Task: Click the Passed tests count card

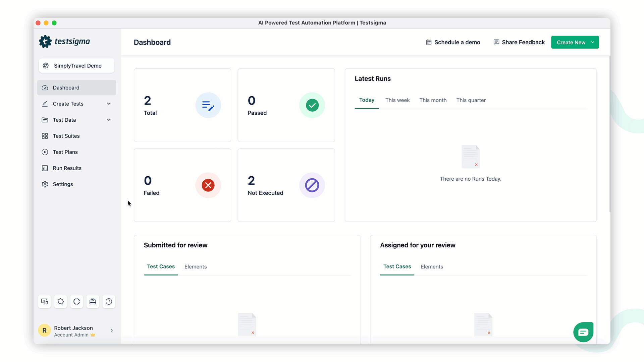Action: coord(286,105)
